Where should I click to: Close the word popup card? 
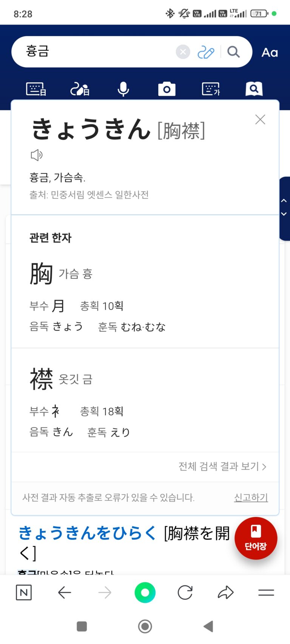[260, 120]
